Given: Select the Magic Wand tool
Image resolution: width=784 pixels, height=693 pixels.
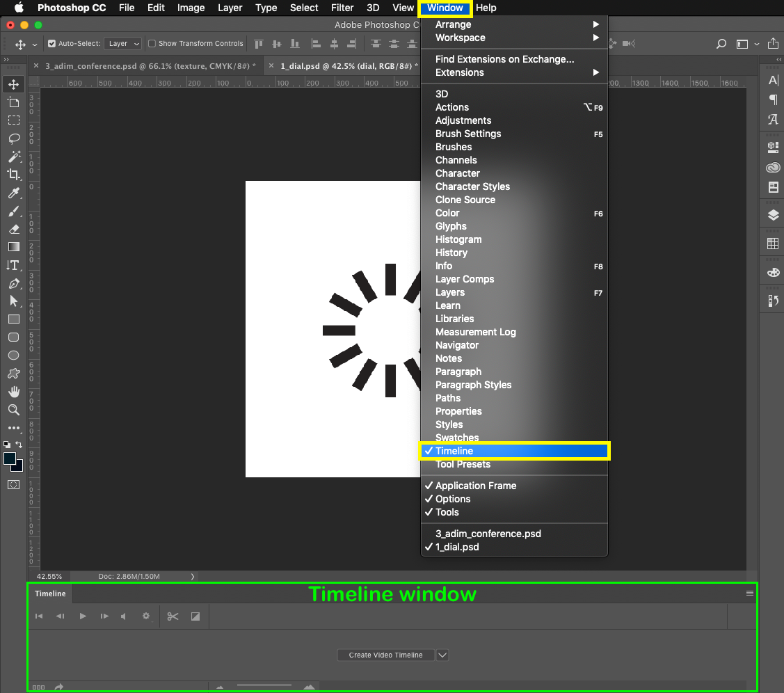Looking at the screenshot, I should [13, 156].
